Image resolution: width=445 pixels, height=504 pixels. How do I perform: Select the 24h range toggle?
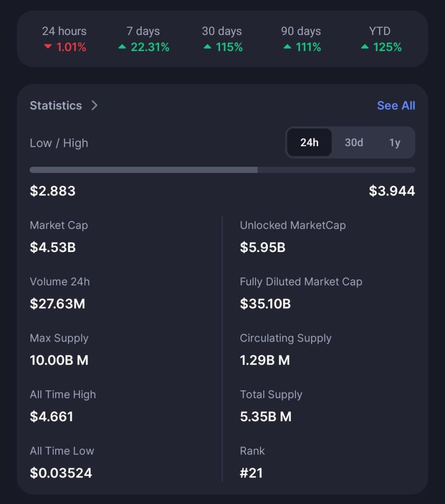(309, 143)
